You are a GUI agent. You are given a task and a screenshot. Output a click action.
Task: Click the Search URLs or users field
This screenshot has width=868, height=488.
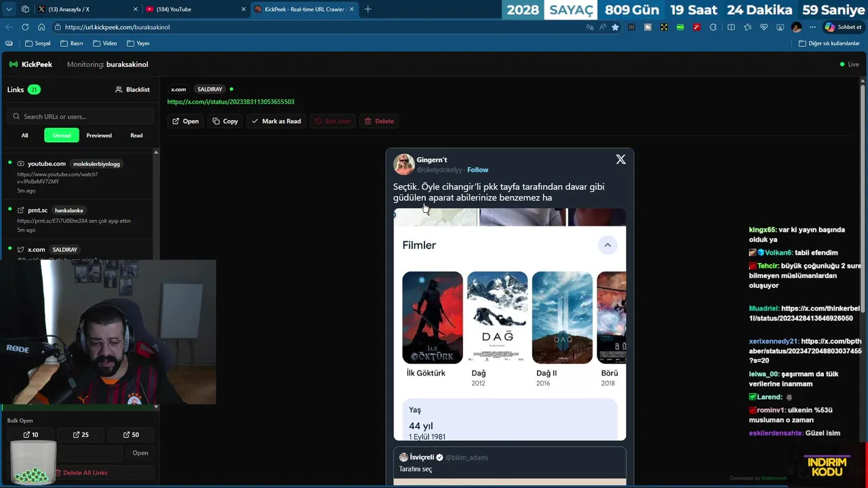tap(81, 117)
